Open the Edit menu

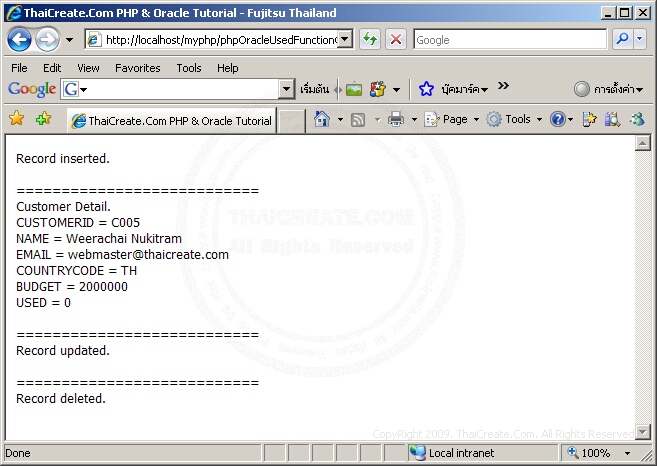[x=52, y=68]
